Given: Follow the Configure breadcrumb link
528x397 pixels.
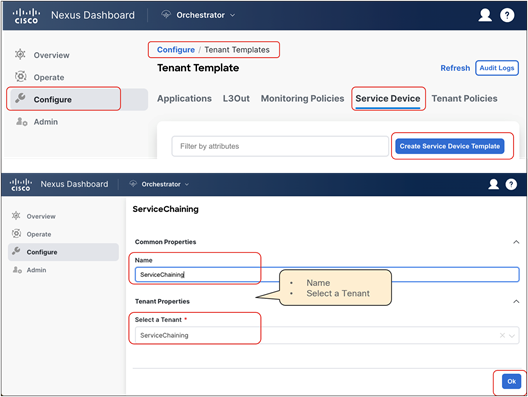Looking at the screenshot, I should click(176, 49).
